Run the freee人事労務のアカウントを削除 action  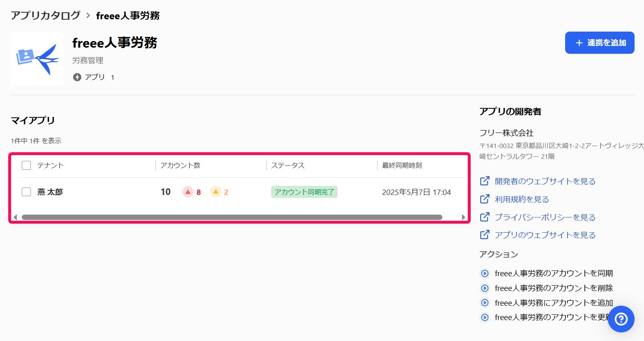pyautogui.click(x=554, y=288)
